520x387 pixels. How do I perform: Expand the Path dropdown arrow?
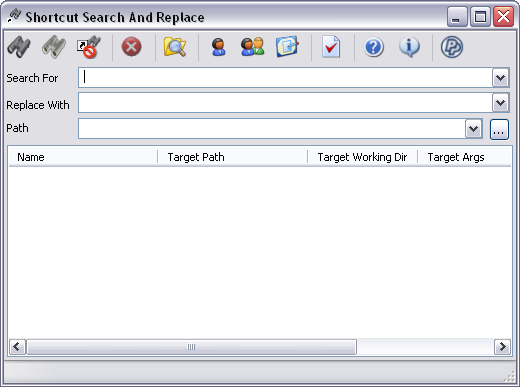click(474, 129)
